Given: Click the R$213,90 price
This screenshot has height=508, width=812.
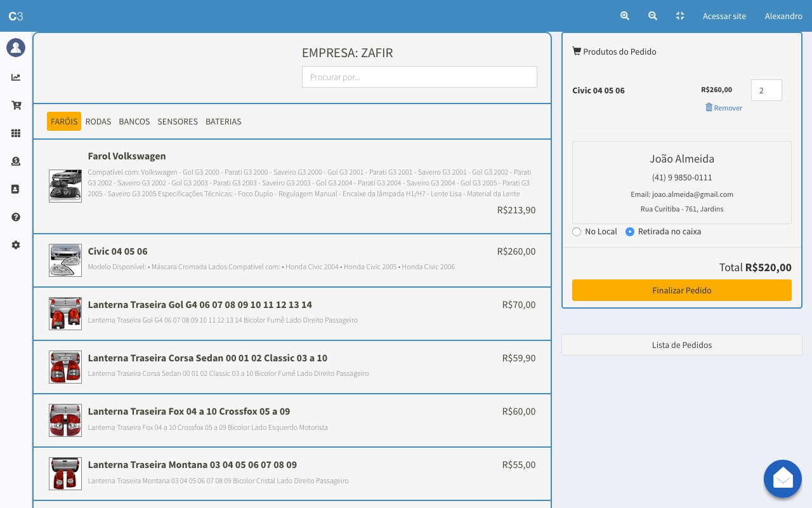Looking at the screenshot, I should tap(516, 210).
